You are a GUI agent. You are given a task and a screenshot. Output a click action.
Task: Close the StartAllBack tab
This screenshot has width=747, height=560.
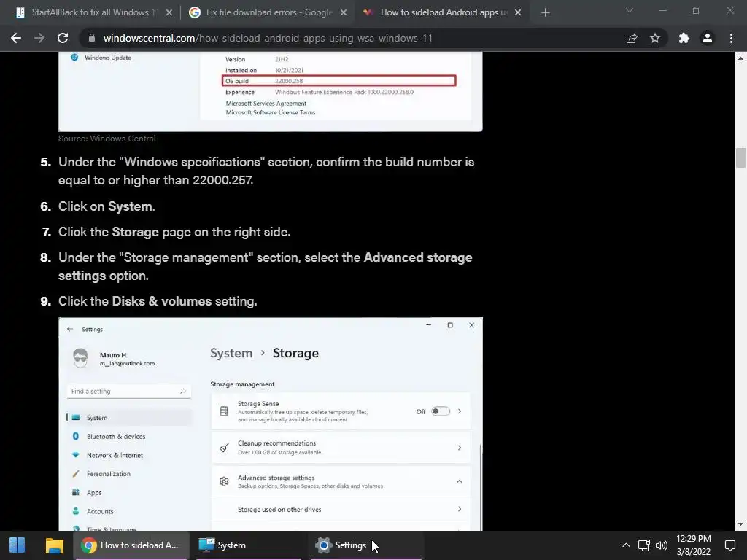[x=169, y=12]
